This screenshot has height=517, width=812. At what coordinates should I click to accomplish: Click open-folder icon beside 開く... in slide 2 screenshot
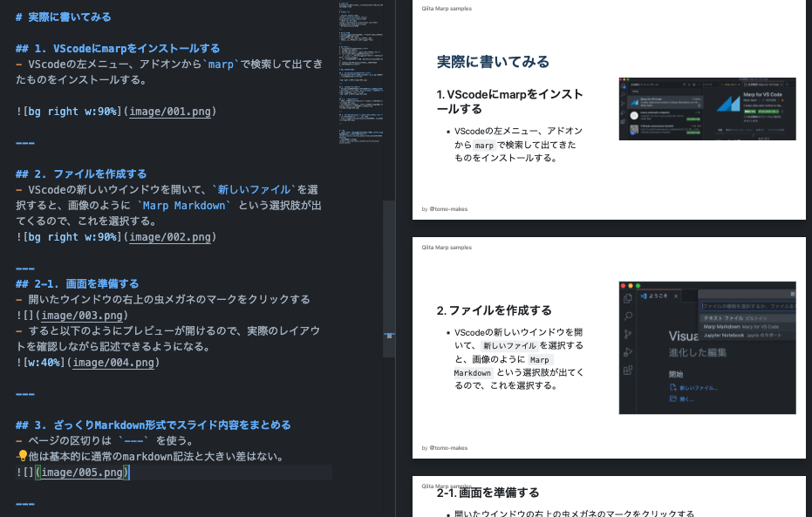[x=673, y=398]
